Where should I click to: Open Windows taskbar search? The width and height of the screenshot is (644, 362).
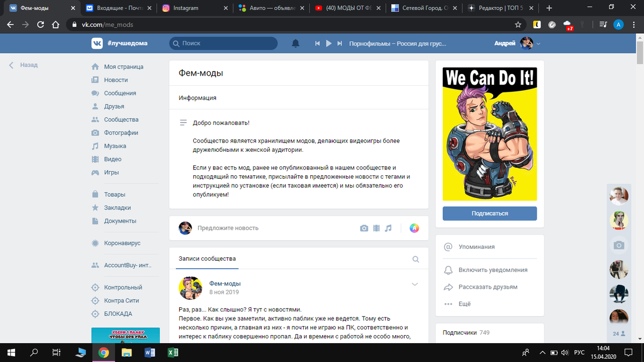pyautogui.click(x=34, y=352)
